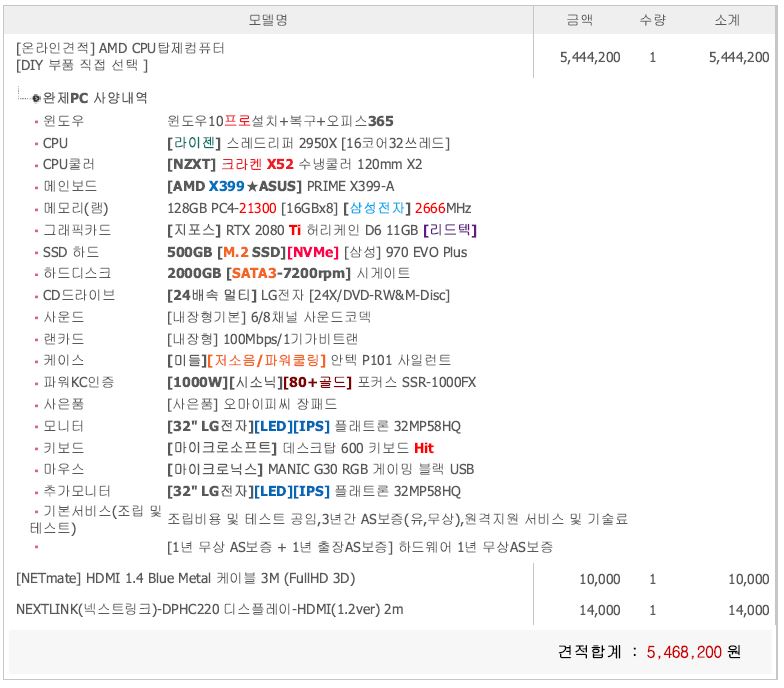Click the 5,444,200 amount in 금액 column

(x=590, y=58)
